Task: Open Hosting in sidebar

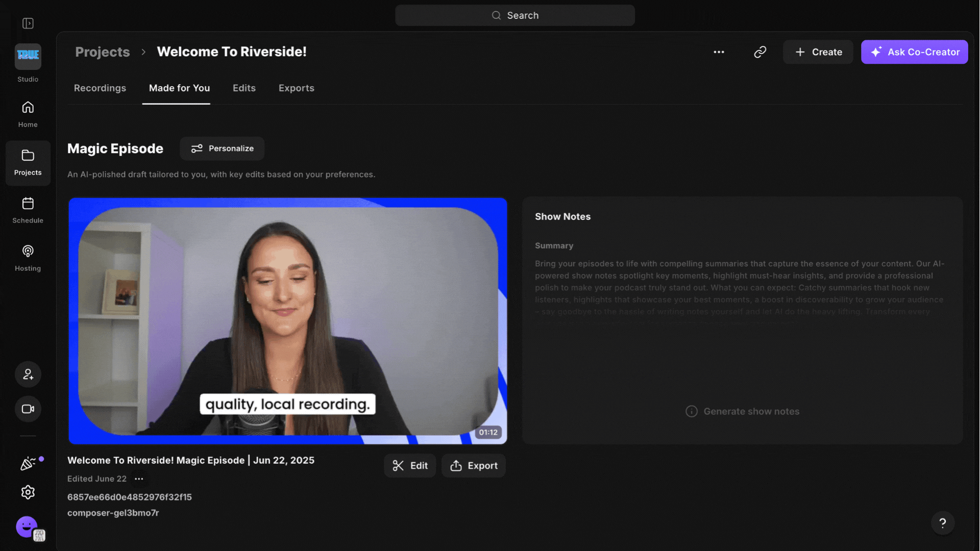Action: [x=28, y=258]
